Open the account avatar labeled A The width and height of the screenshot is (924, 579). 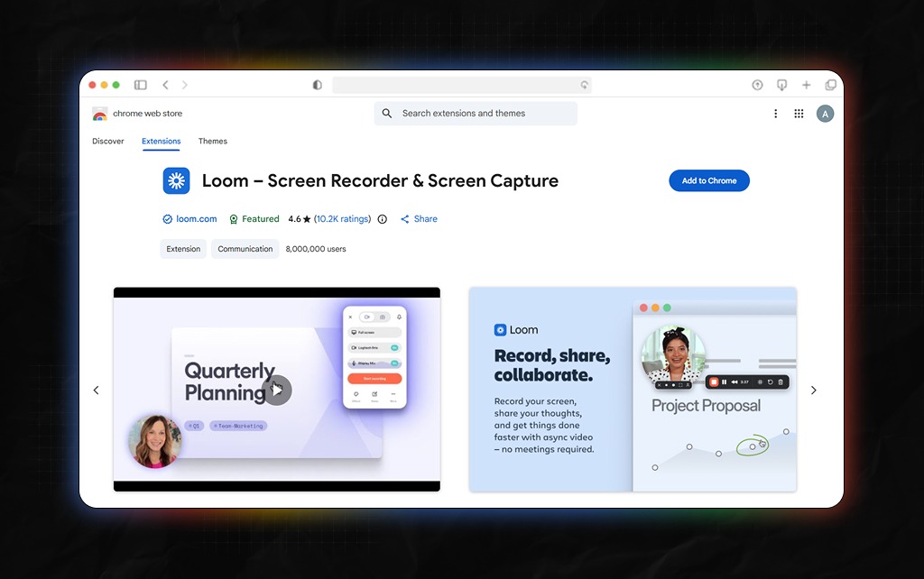coord(825,114)
